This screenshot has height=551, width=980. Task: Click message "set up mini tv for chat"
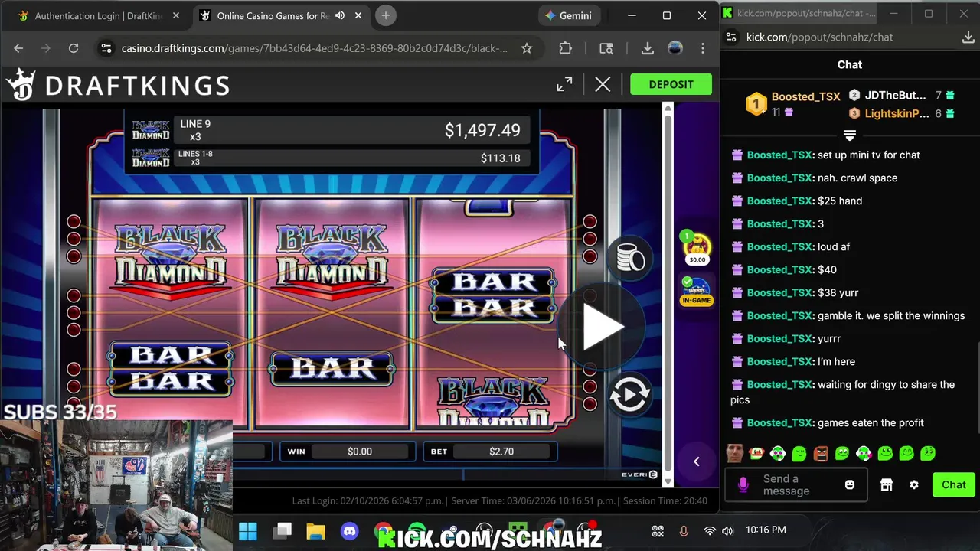(869, 155)
